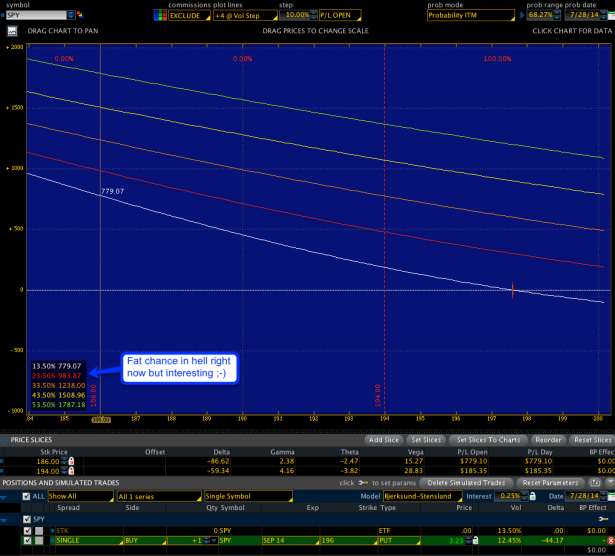This screenshot has width=615, height=556.
Task: Click the chart image icon at top-left
Action: click(12, 31)
